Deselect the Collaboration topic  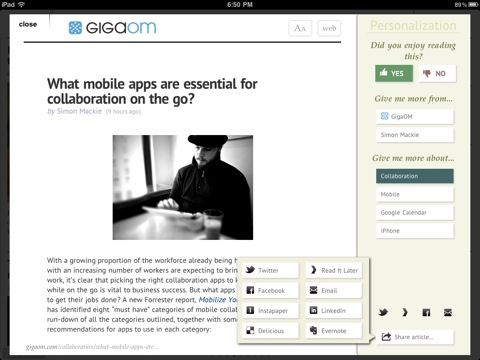tap(415, 176)
